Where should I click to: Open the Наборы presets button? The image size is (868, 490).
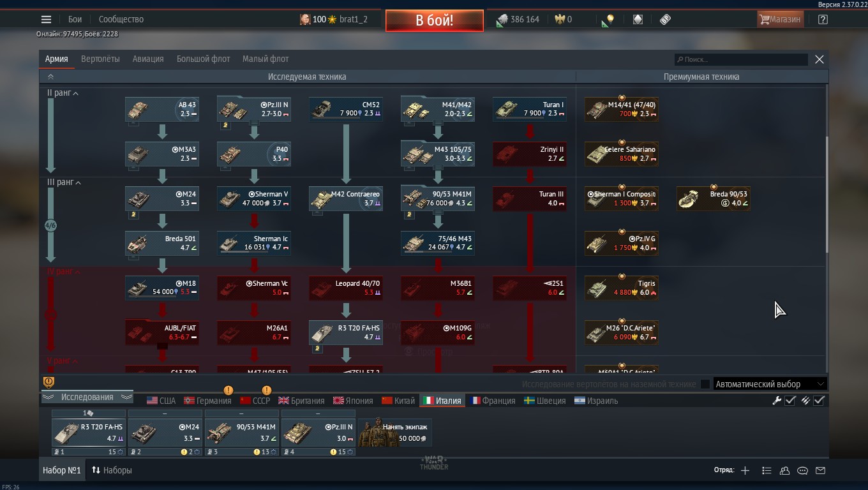pos(112,470)
